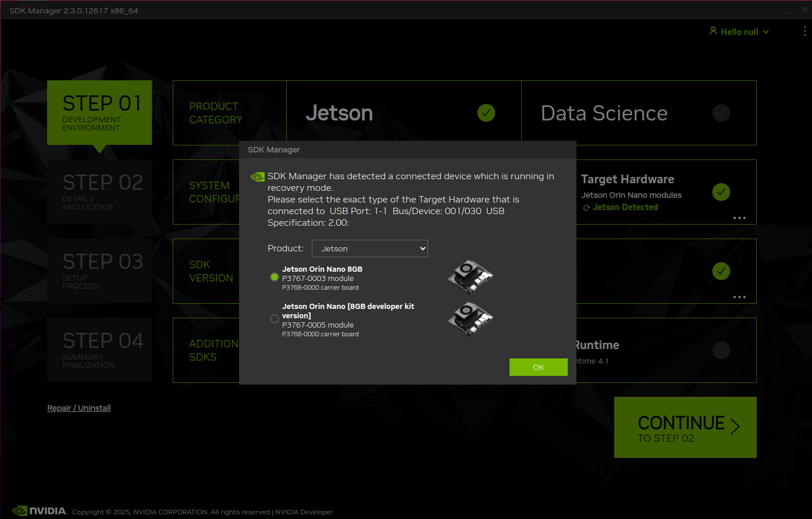Click the NVIDIA logo in the dialog

257,177
